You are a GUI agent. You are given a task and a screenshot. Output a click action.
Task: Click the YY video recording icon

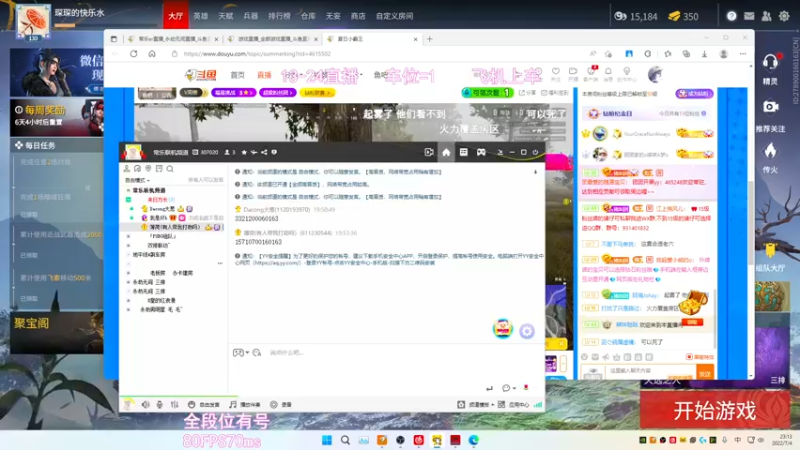pos(429,152)
